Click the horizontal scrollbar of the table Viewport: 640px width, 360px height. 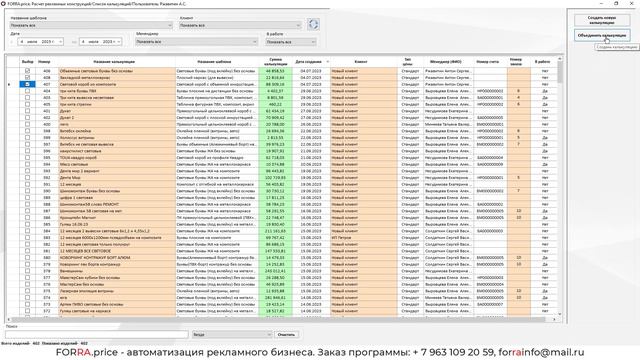pyautogui.click(x=278, y=319)
